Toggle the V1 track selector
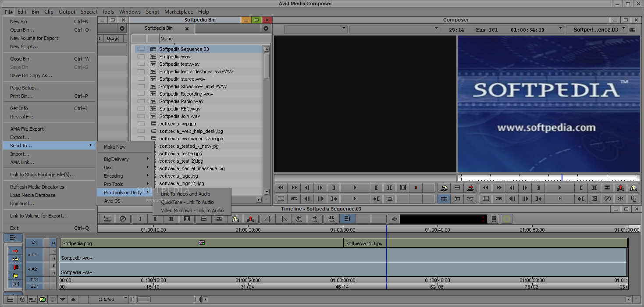The image size is (644, 307). pyautogui.click(x=34, y=243)
